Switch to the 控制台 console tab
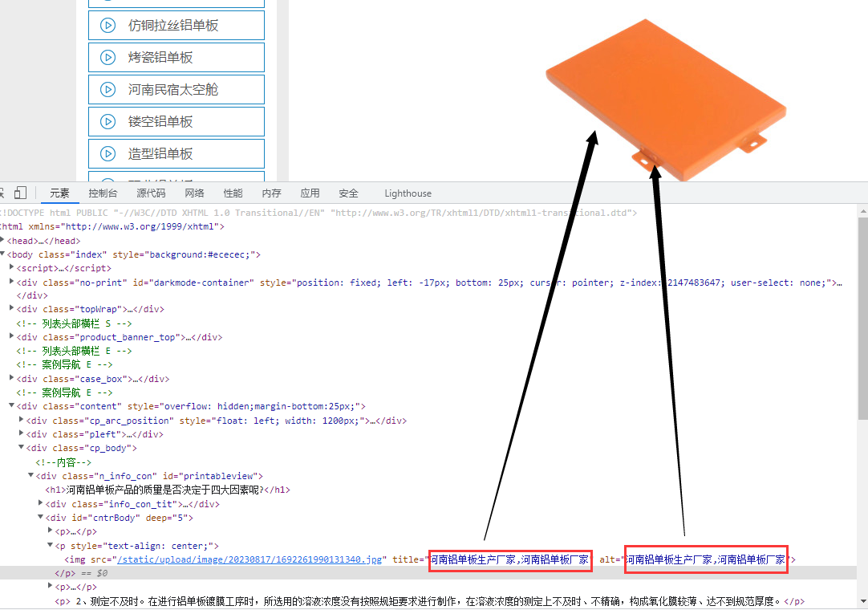 [x=103, y=193]
